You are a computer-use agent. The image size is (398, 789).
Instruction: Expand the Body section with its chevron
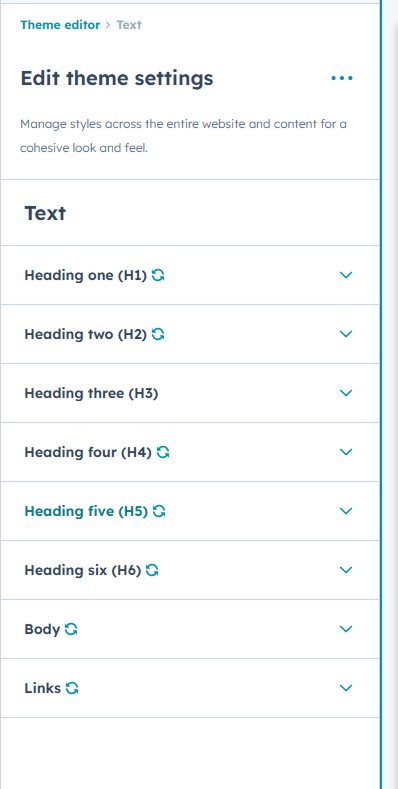click(x=346, y=629)
